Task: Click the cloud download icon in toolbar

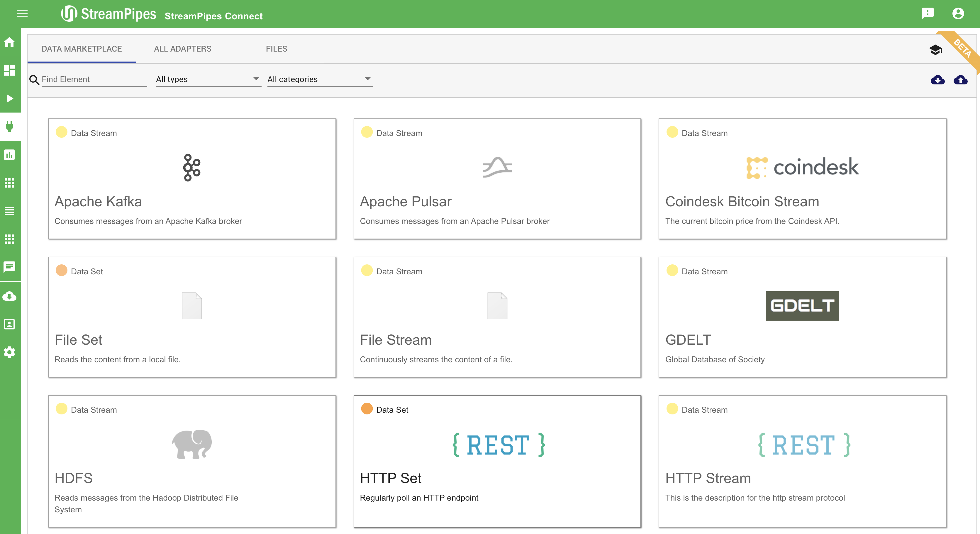Action: coord(937,79)
